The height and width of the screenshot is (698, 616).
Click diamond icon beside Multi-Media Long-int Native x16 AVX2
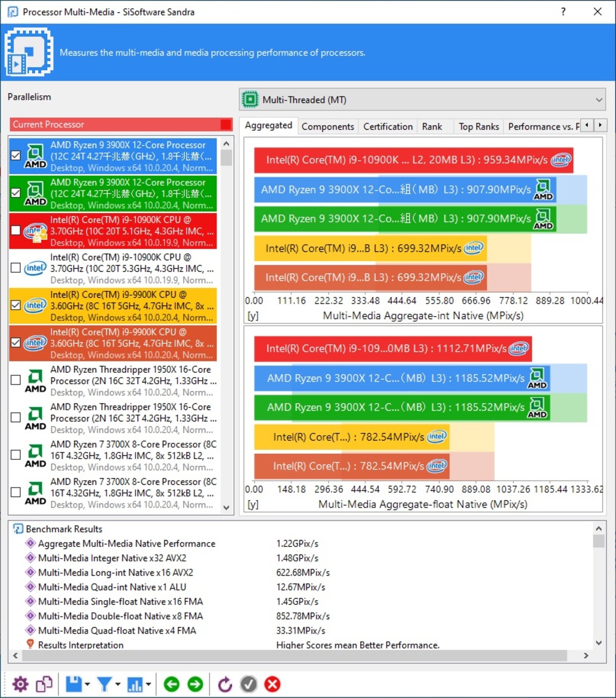[30, 573]
